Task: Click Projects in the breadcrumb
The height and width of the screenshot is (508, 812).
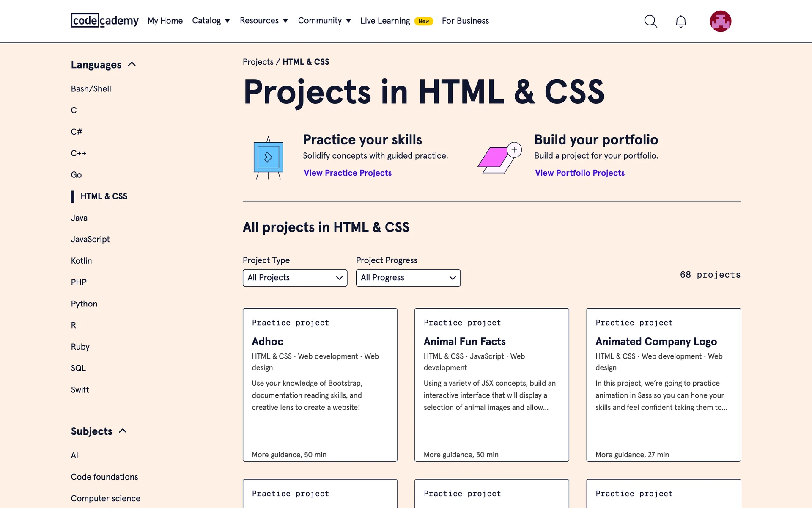Action: click(x=258, y=62)
